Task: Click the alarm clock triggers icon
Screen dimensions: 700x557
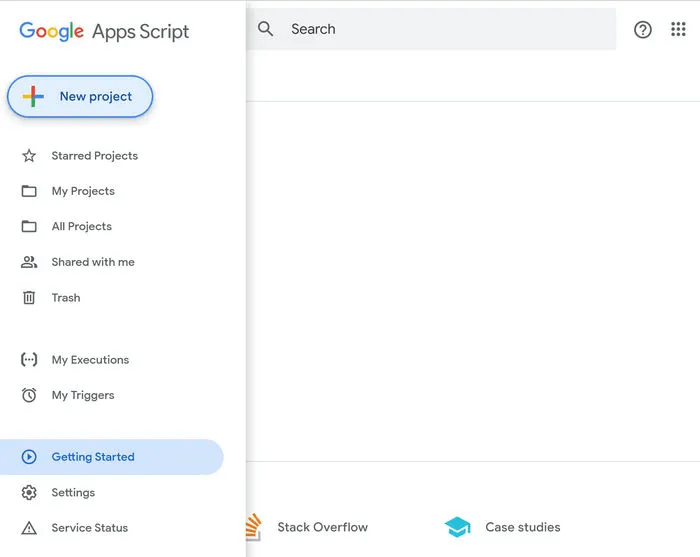Action: point(29,395)
